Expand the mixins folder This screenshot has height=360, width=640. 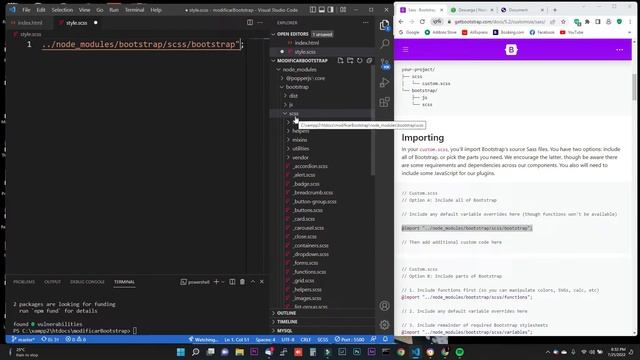[289, 140]
